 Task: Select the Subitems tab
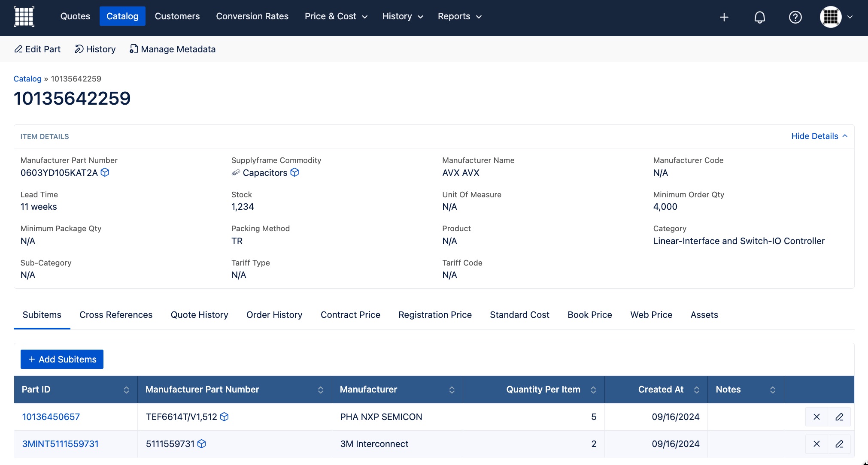pyautogui.click(x=42, y=315)
